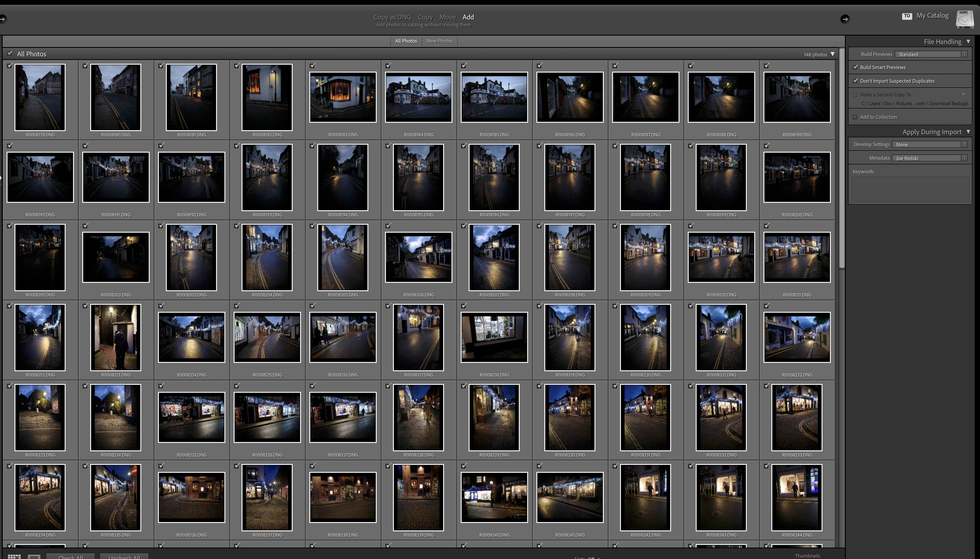Click the TO badge icon
This screenshot has width=980, height=559.
907,16
